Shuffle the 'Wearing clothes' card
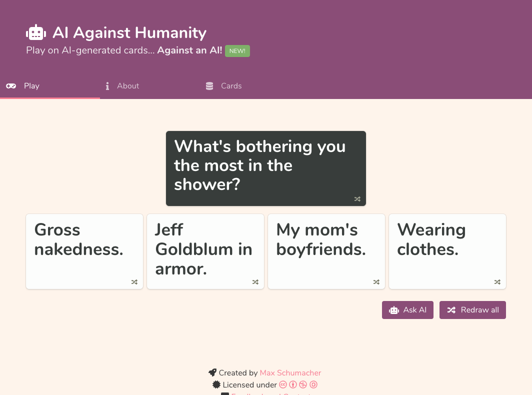This screenshot has width=532, height=395. pyautogui.click(x=497, y=282)
